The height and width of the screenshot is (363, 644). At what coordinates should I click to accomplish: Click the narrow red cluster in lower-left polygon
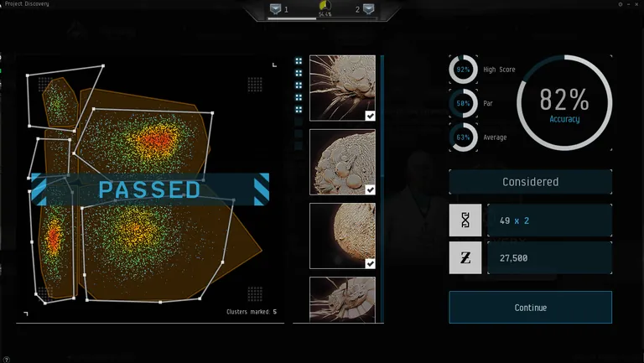click(54, 237)
